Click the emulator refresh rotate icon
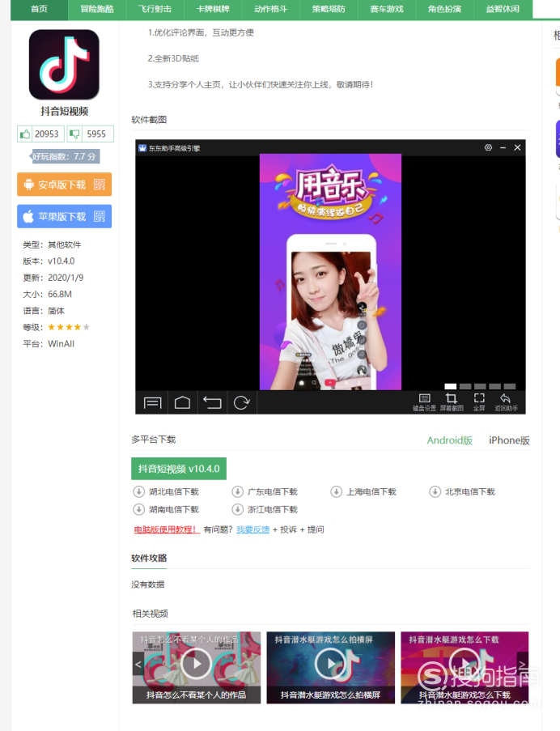Viewport: 560px width, 731px height. (x=242, y=403)
